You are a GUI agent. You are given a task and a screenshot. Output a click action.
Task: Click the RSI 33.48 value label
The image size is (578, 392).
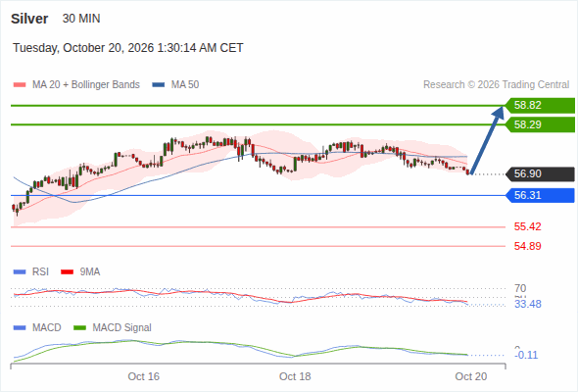tap(528, 304)
